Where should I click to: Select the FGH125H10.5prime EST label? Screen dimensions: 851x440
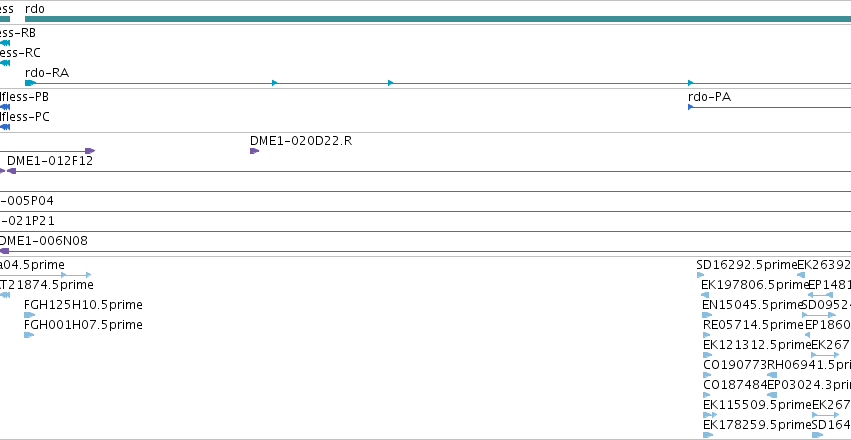tap(83, 305)
